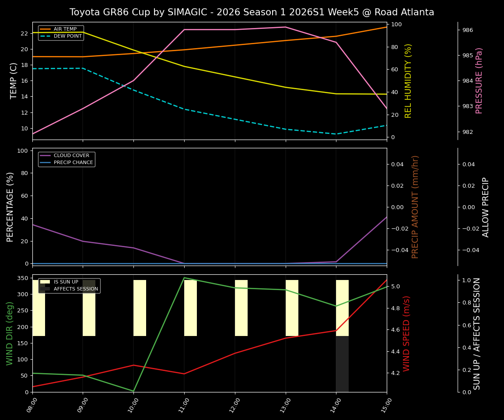Click the purple CLOUD COVER legend swatch
Viewport: 504px width, 420px height.
pyautogui.click(x=45, y=155)
